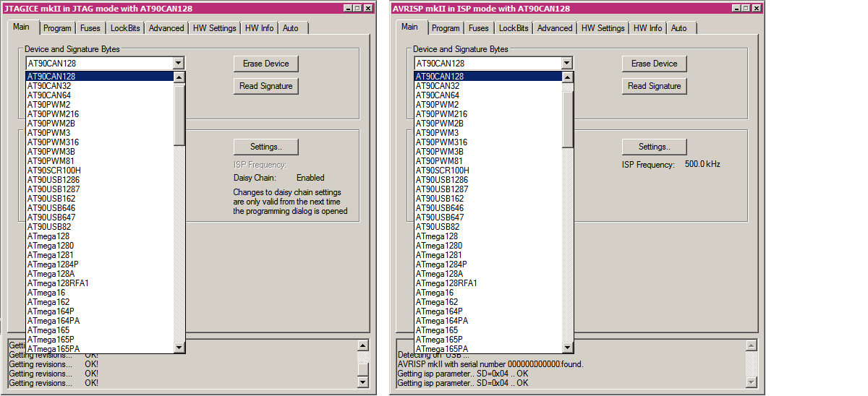Select Main tab in AVRISP mkII window
The height and width of the screenshot is (396, 868).
pos(409,27)
